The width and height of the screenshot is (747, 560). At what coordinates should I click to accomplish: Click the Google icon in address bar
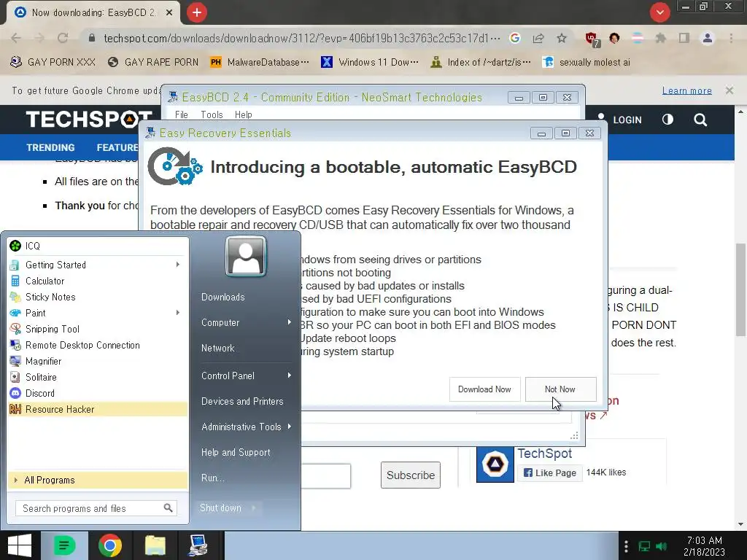pos(515,38)
